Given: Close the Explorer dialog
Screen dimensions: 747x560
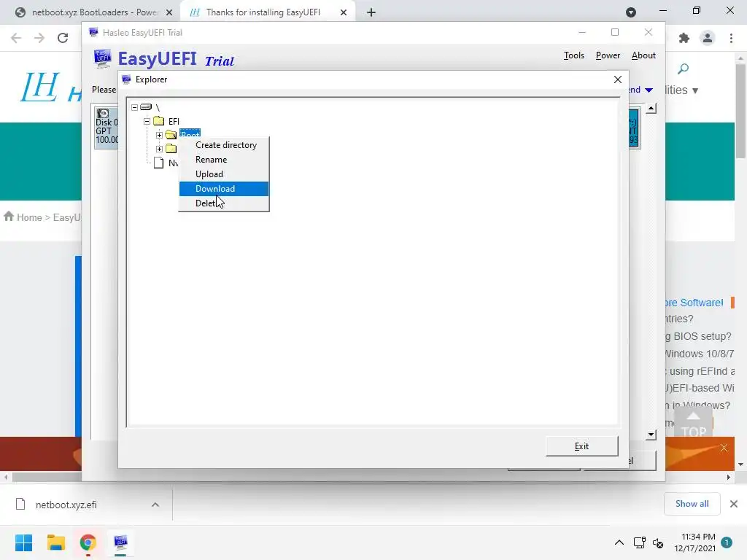Looking at the screenshot, I should [x=618, y=79].
